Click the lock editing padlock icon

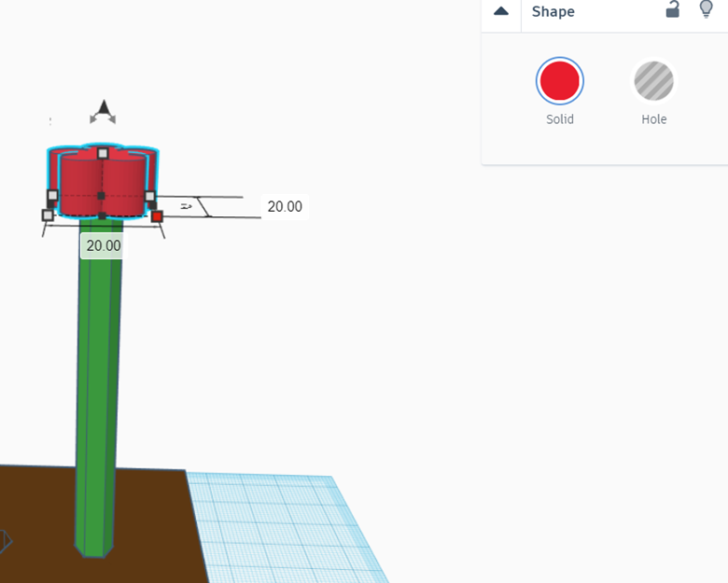pyautogui.click(x=673, y=9)
